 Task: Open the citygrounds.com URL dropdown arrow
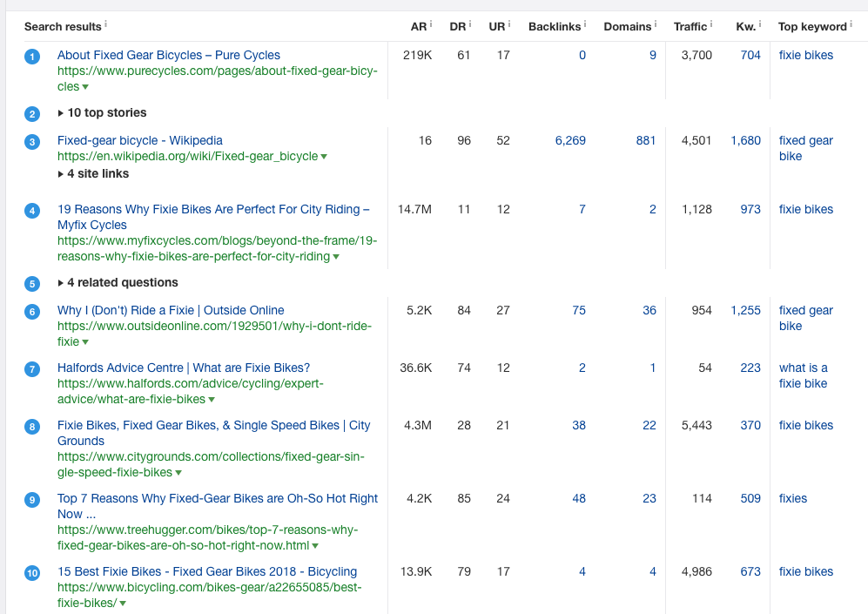[178, 473]
